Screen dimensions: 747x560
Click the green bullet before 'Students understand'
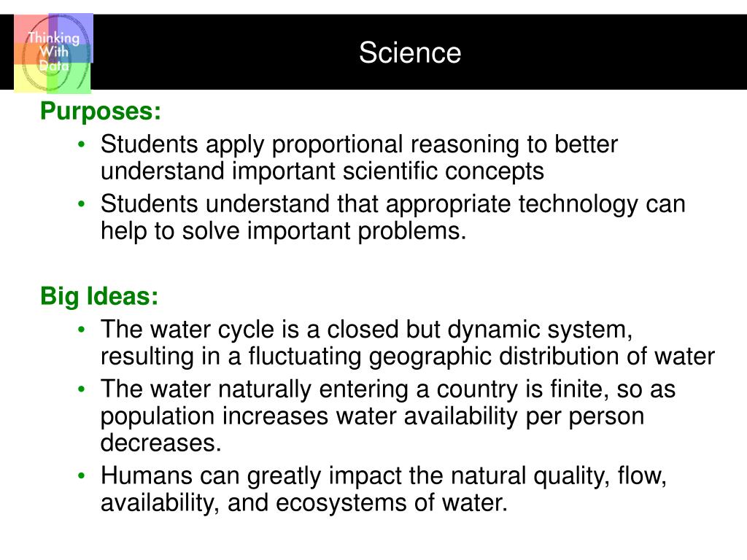click(82, 204)
